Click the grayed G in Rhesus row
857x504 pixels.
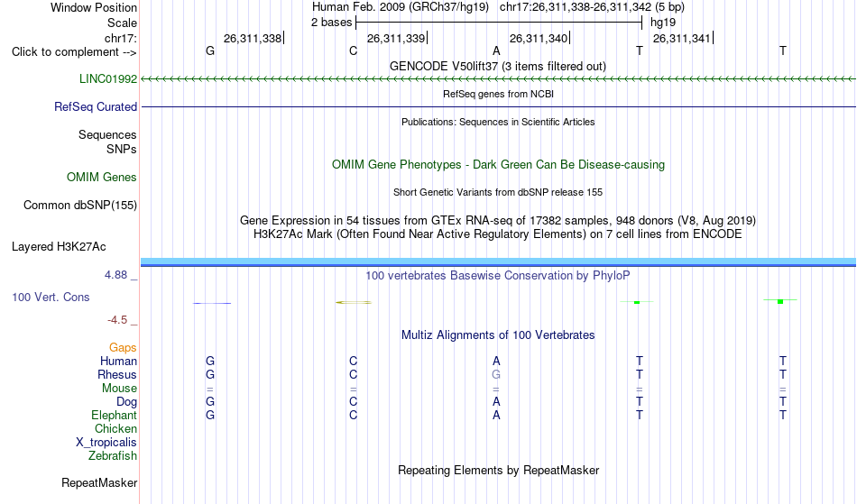coord(496,375)
